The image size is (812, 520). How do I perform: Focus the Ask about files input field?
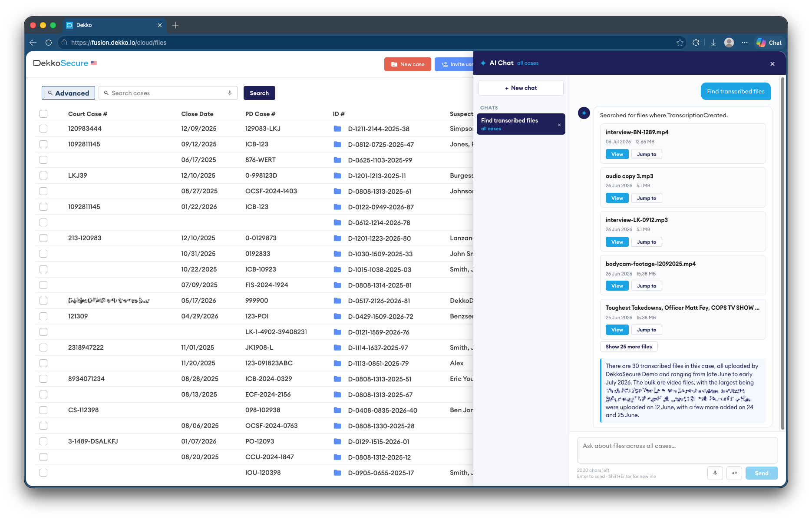[677, 450]
